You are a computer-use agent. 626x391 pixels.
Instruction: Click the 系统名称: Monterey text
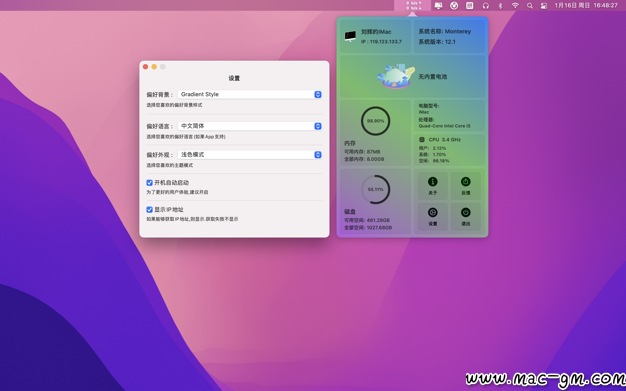coord(444,31)
